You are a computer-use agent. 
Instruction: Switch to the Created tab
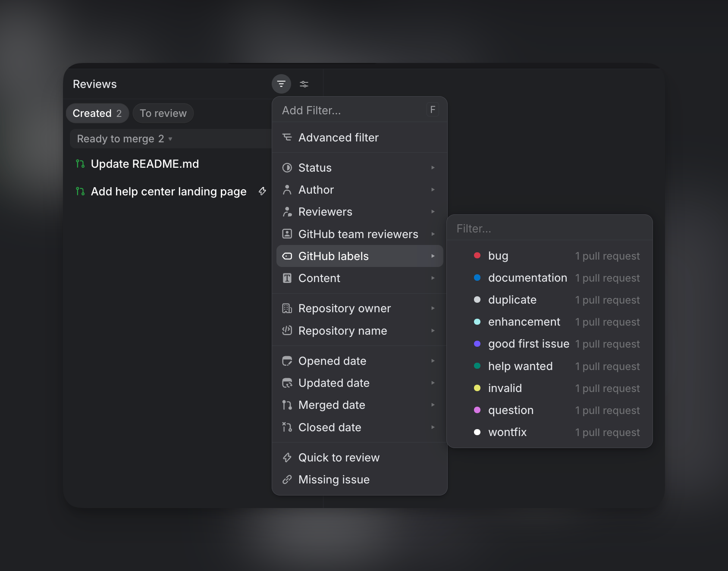click(97, 113)
